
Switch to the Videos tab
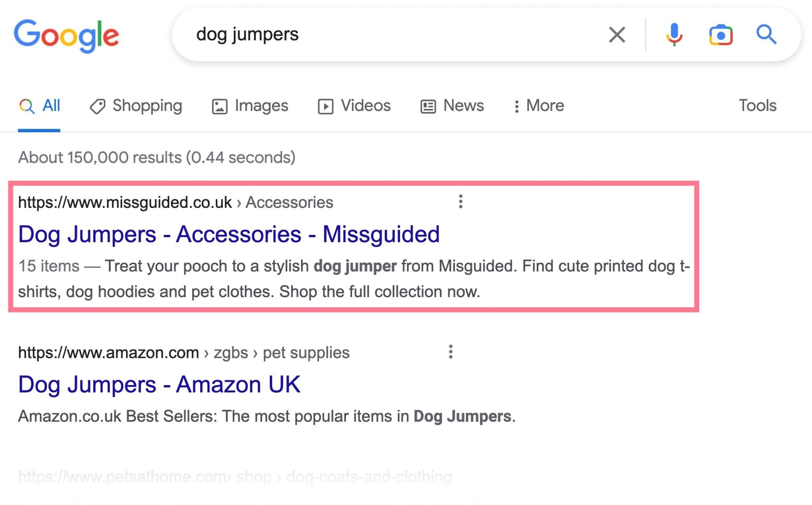point(354,106)
